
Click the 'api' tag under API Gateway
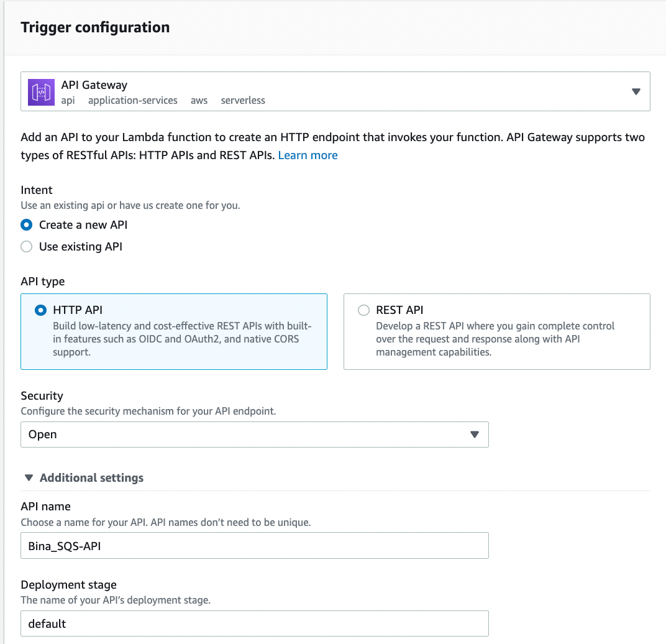67,100
